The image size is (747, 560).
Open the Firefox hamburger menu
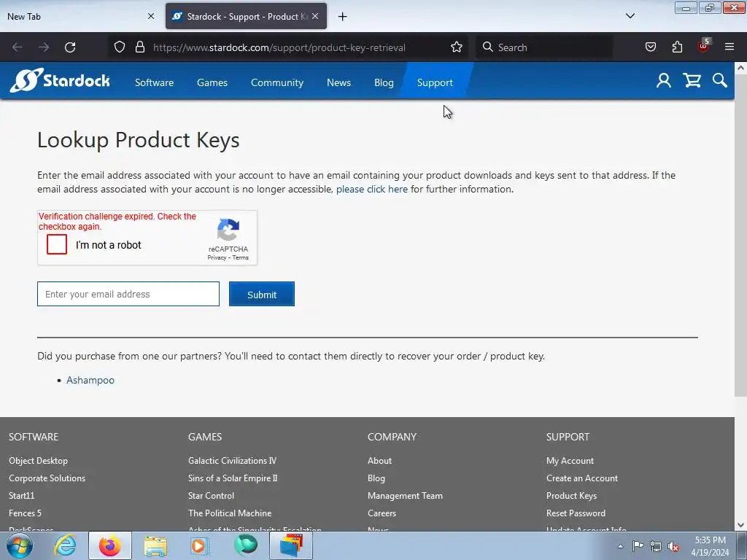point(729,47)
